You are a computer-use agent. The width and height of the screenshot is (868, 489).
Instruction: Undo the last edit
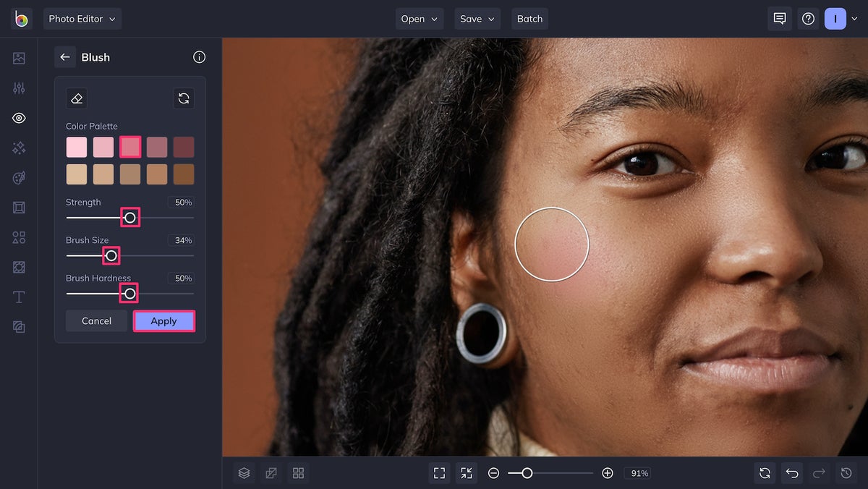792,472
